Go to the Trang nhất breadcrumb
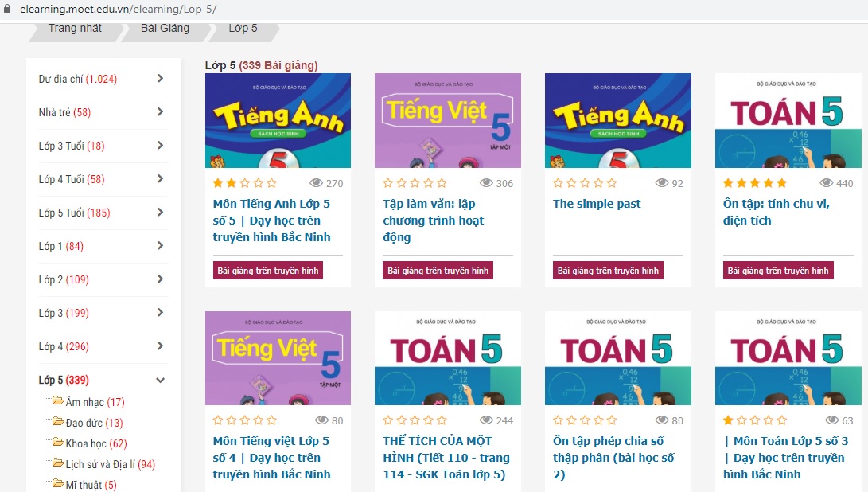This screenshot has width=868, height=492. pyautogui.click(x=75, y=28)
